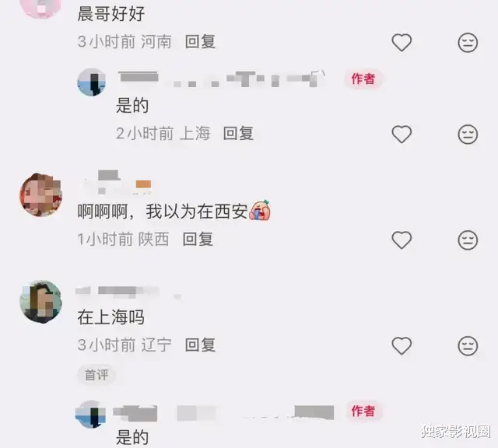Like the 我以为在西安 comment
This screenshot has width=498, height=448.
pos(402,240)
